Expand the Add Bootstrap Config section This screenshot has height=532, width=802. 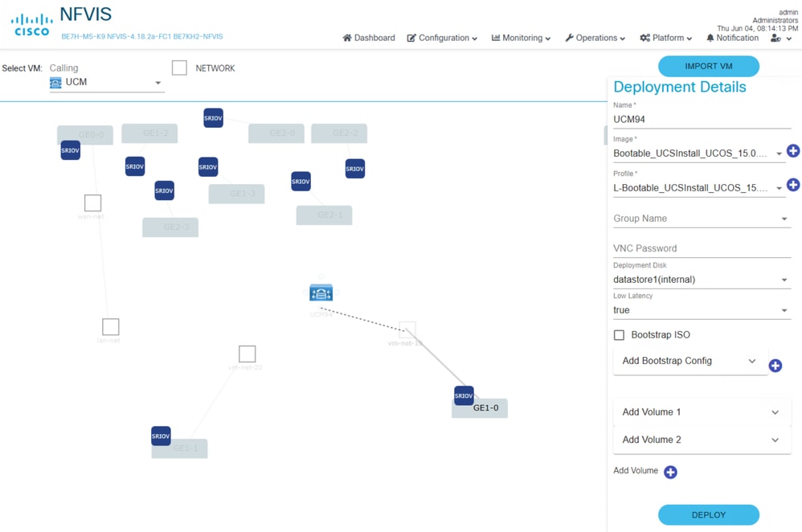coord(690,361)
